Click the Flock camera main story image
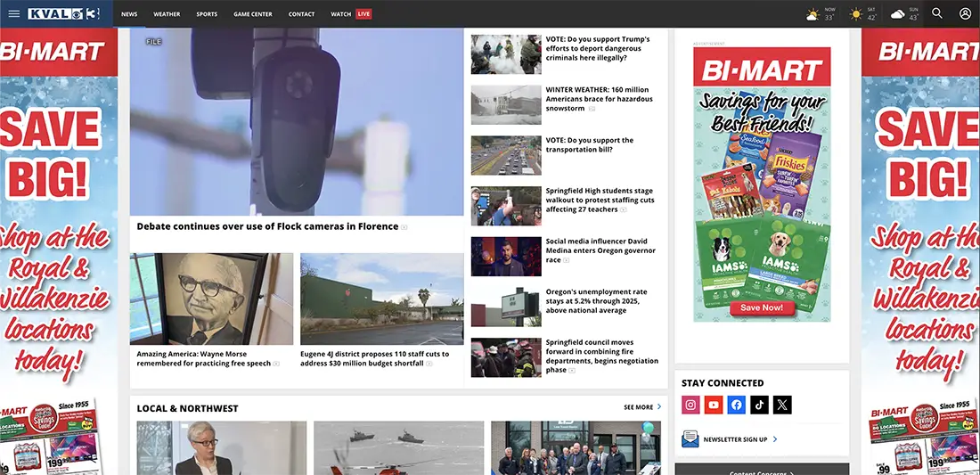This screenshot has width=980, height=475. coord(297,122)
